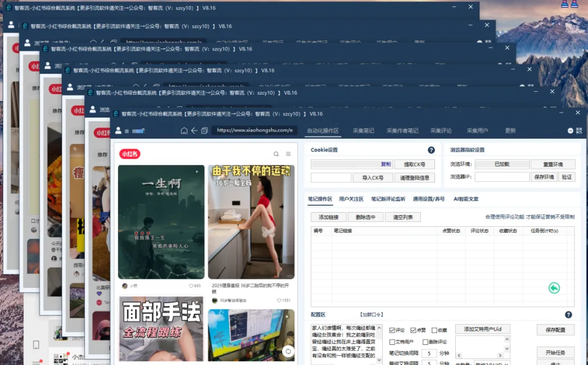Viewport: 588px width, 365px height.
Task: Uncheck the 评论 checkbox
Action: 391,331
